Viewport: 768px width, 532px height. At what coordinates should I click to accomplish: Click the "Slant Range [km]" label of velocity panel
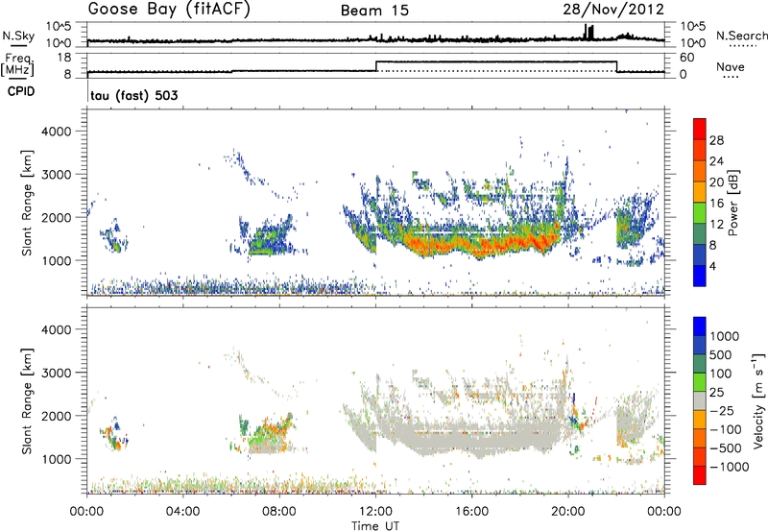[x=27, y=401]
